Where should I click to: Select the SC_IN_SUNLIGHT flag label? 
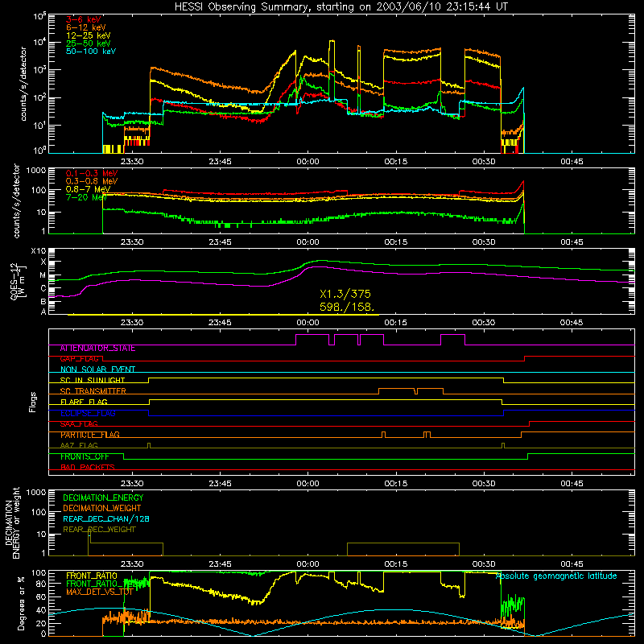point(93,380)
